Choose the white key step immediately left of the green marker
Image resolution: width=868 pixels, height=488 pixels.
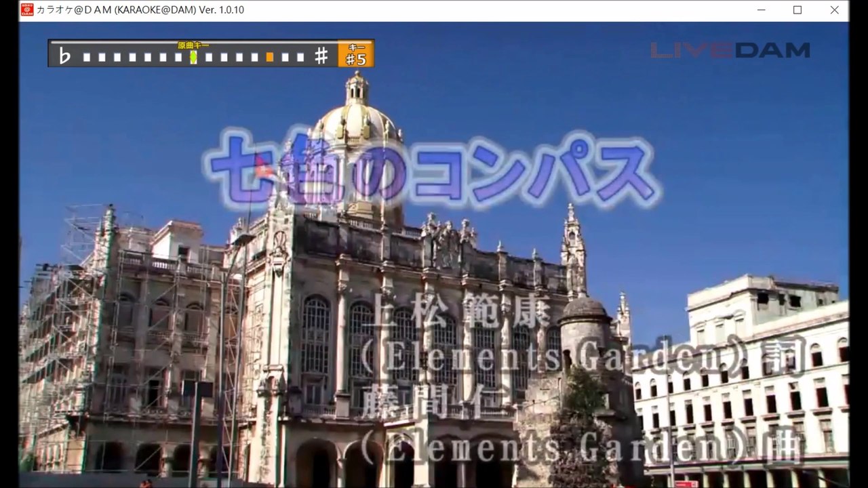pyautogui.click(x=178, y=57)
